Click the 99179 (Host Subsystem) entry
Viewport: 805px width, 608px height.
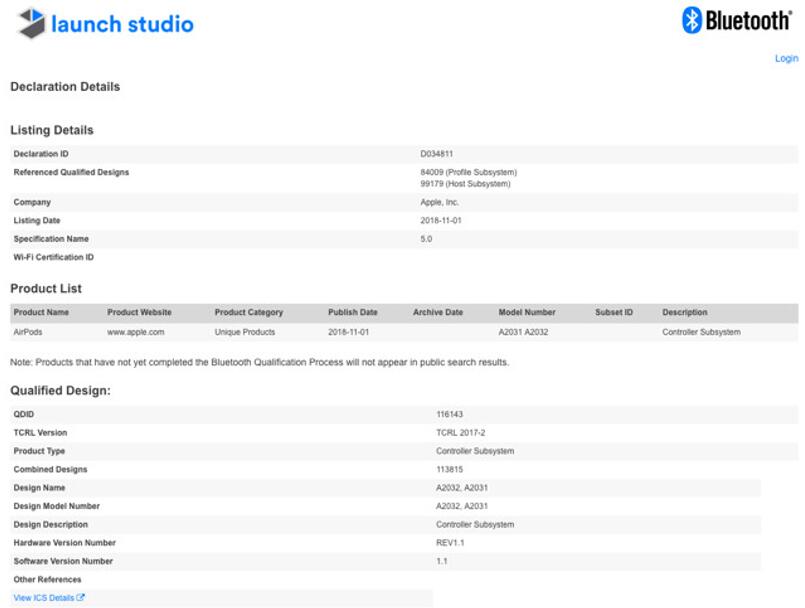coord(465,184)
